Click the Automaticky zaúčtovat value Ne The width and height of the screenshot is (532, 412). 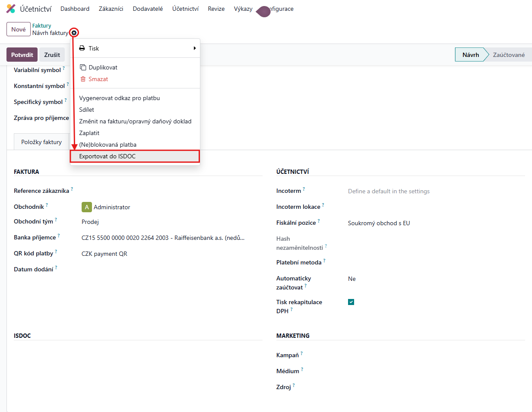[x=352, y=279]
